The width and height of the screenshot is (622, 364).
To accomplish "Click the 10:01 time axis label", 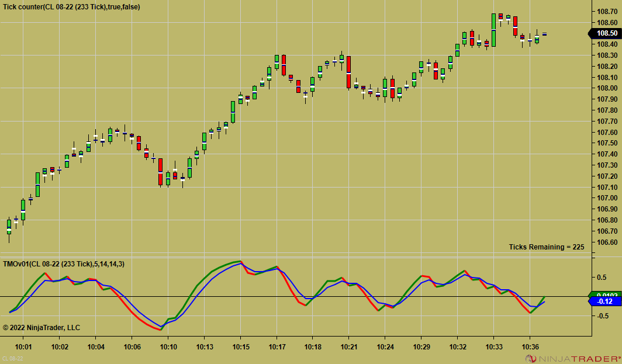I will pyautogui.click(x=23, y=347).
